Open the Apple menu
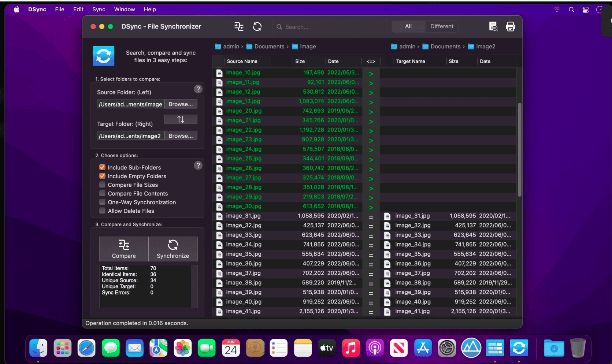Screen dimensions: 612x364 [x=16, y=10]
